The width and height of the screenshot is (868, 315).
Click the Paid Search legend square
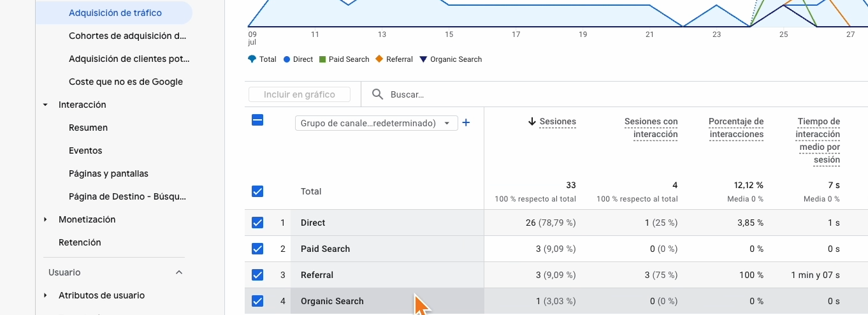coord(323,59)
